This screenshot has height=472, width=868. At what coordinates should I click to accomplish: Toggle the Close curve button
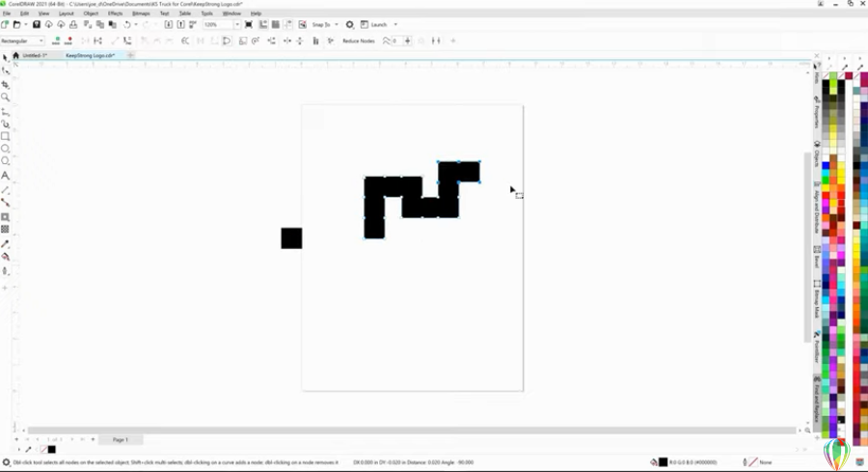pyautogui.click(x=227, y=41)
